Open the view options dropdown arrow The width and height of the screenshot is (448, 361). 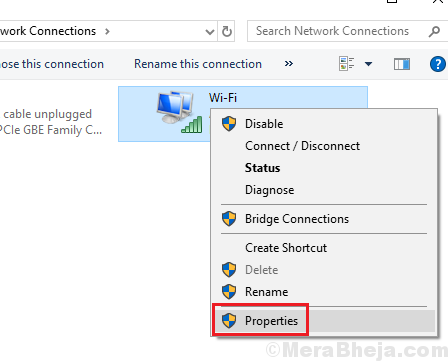pyautogui.click(x=368, y=64)
